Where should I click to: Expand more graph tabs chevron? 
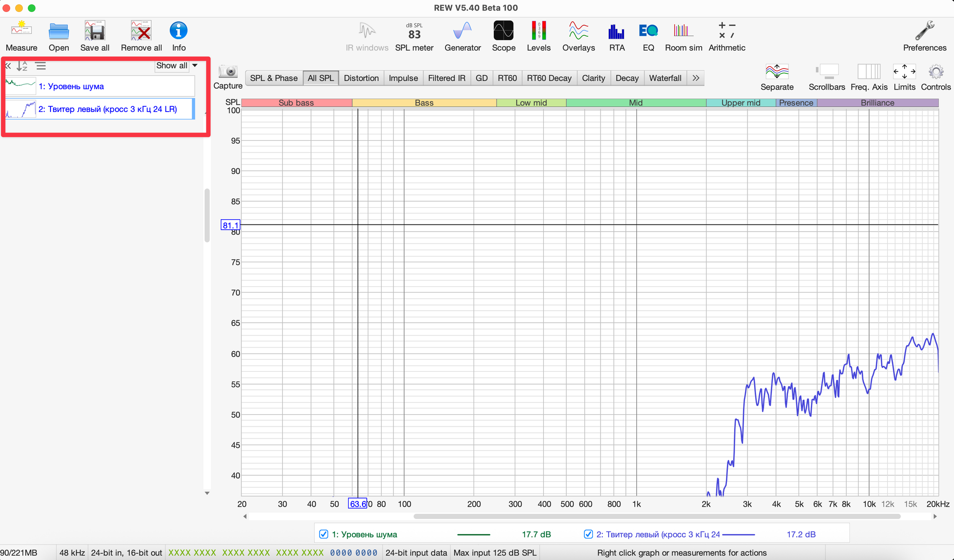696,78
